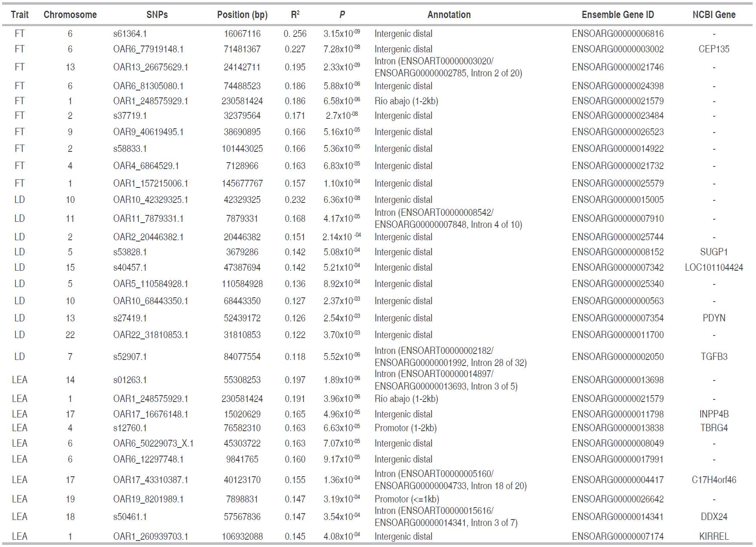Select SNP s61364.1 in the first row

pos(130,33)
